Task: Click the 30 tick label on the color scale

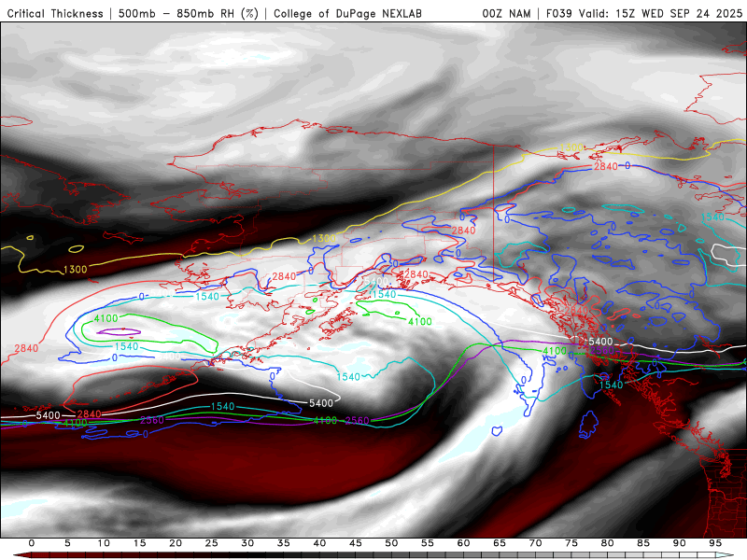Action: pos(247,543)
